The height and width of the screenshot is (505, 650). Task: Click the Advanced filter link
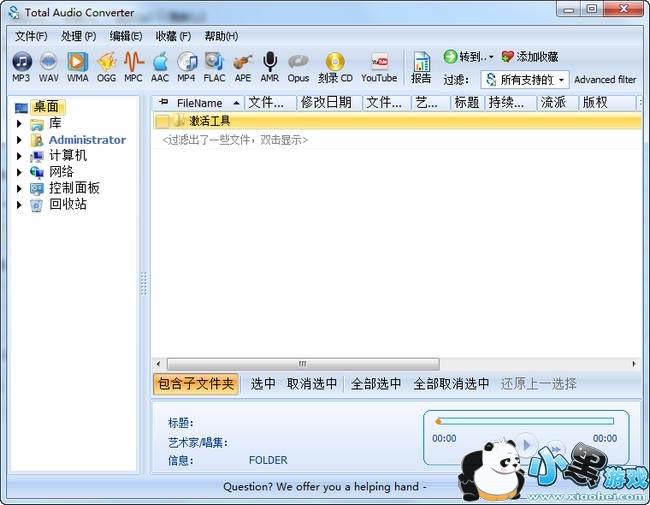pyautogui.click(x=605, y=80)
